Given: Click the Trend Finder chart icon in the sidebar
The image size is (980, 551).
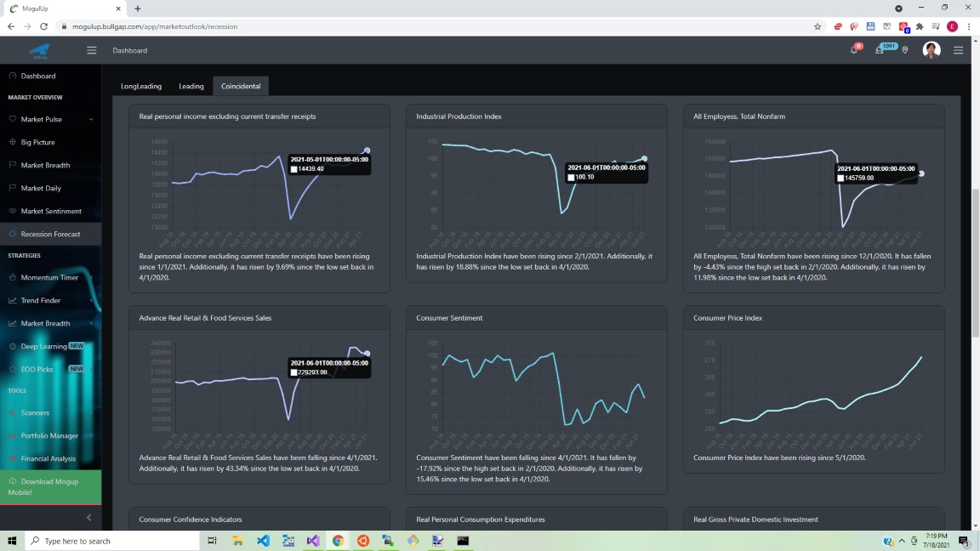Looking at the screenshot, I should coord(13,300).
